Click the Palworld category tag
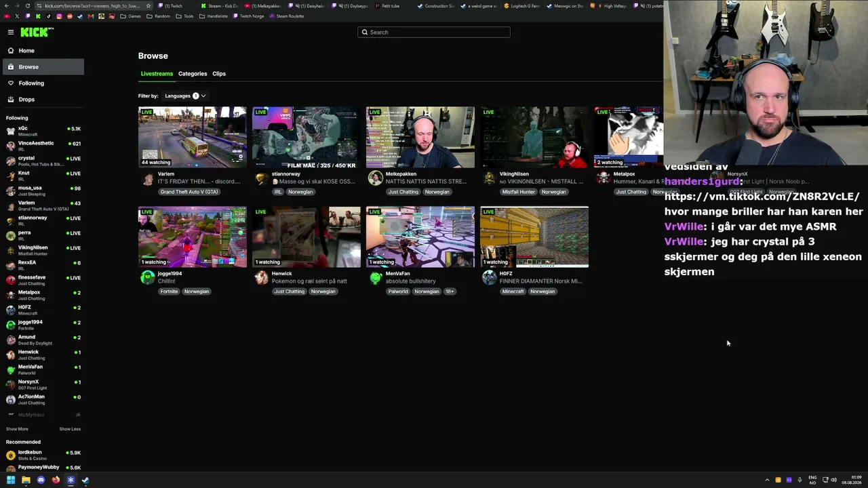This screenshot has width=868, height=488. [x=398, y=291]
